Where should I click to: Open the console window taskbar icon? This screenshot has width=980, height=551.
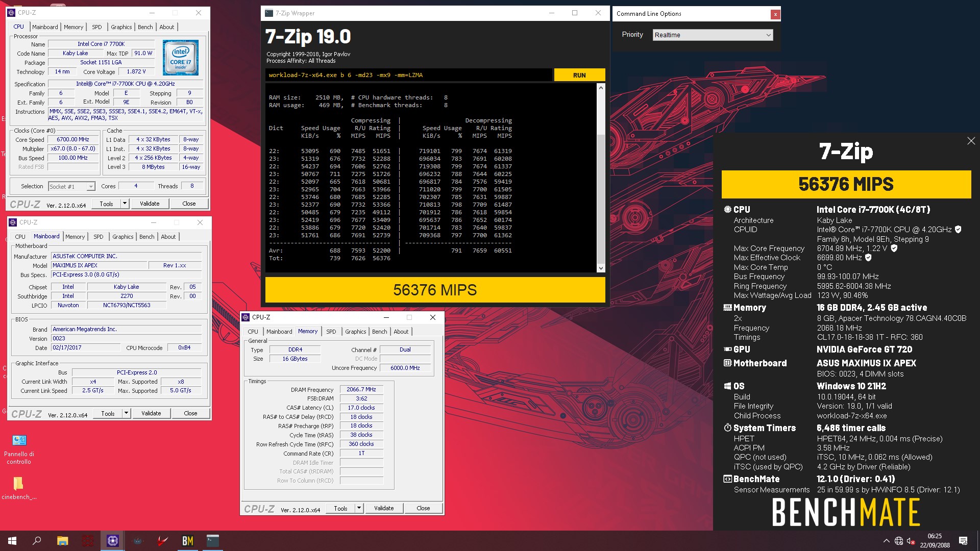point(213,541)
